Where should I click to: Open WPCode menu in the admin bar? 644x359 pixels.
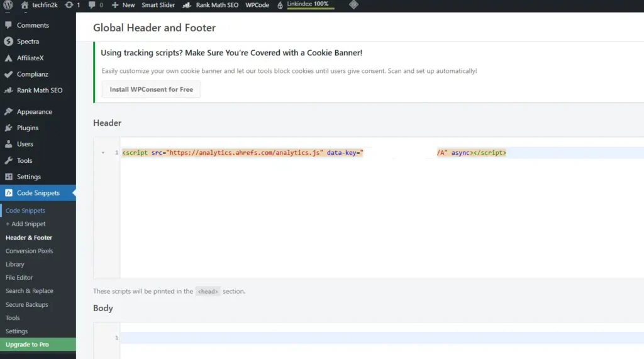[x=257, y=5]
